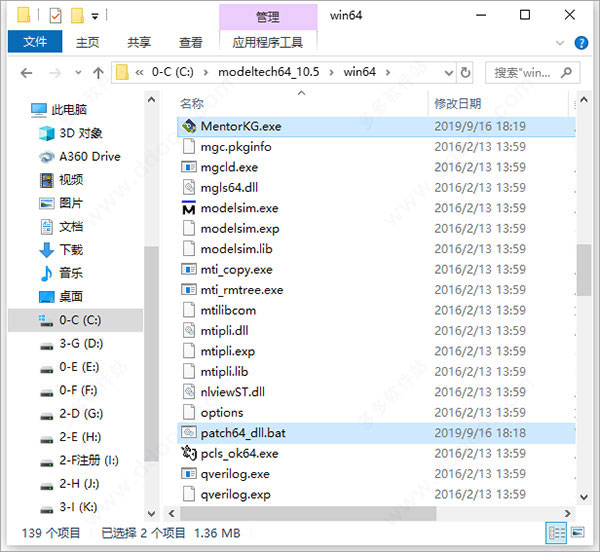Expand the ribbon chevron
Screen dimensions: 600x552
click(559, 43)
